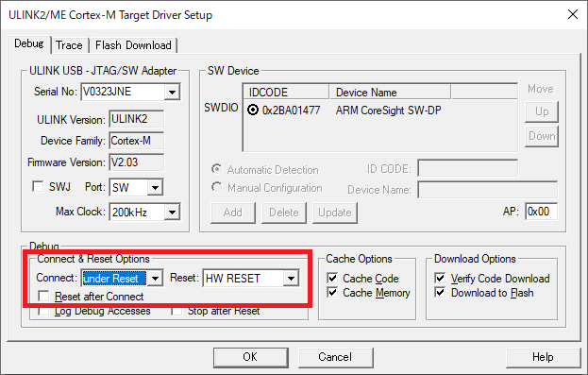
Task: Select ARM CoreSight SW-DP entry
Action: [388, 111]
